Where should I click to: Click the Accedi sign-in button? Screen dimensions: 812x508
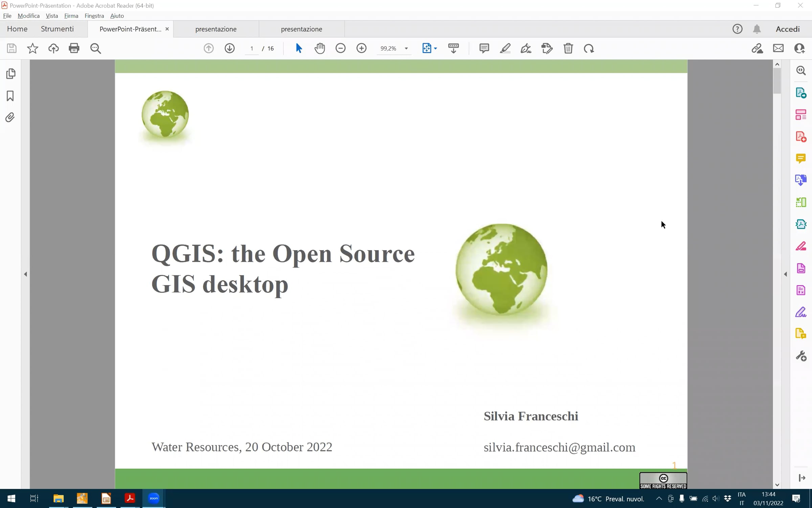pos(788,29)
